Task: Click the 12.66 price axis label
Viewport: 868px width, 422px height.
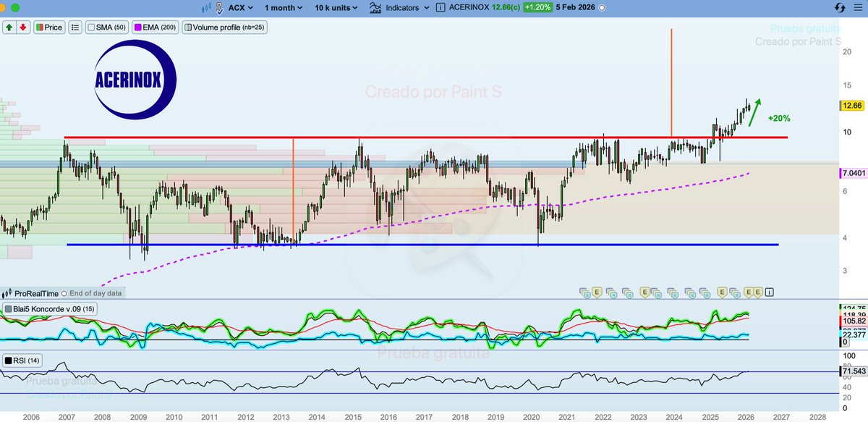Action: tap(851, 106)
